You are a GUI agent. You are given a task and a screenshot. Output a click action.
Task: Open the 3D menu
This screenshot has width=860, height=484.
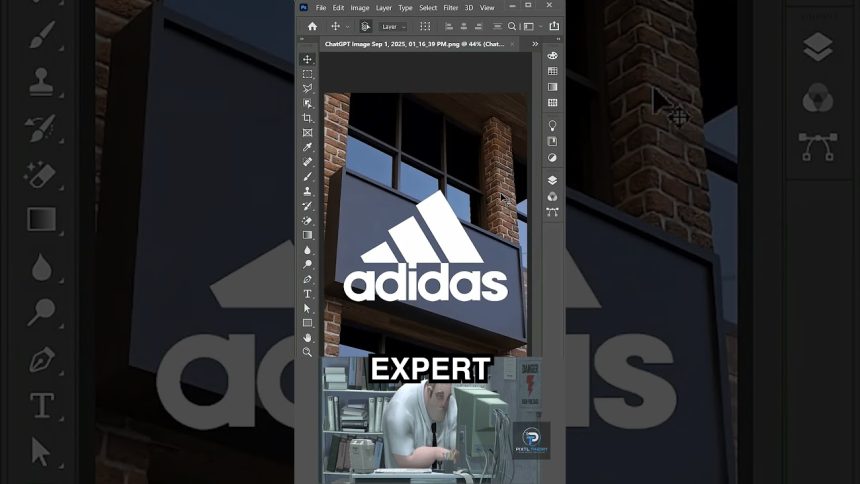coord(469,8)
